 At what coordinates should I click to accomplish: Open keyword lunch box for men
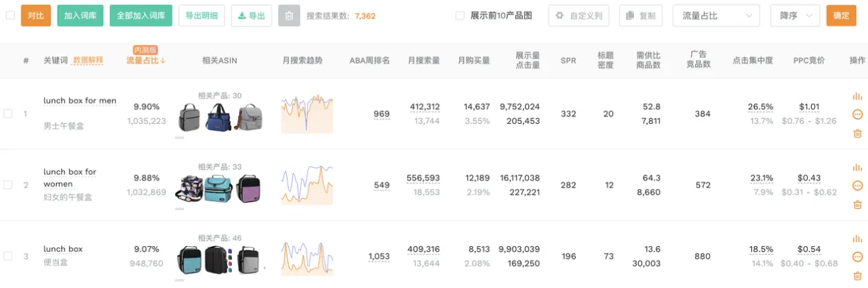[x=80, y=101]
